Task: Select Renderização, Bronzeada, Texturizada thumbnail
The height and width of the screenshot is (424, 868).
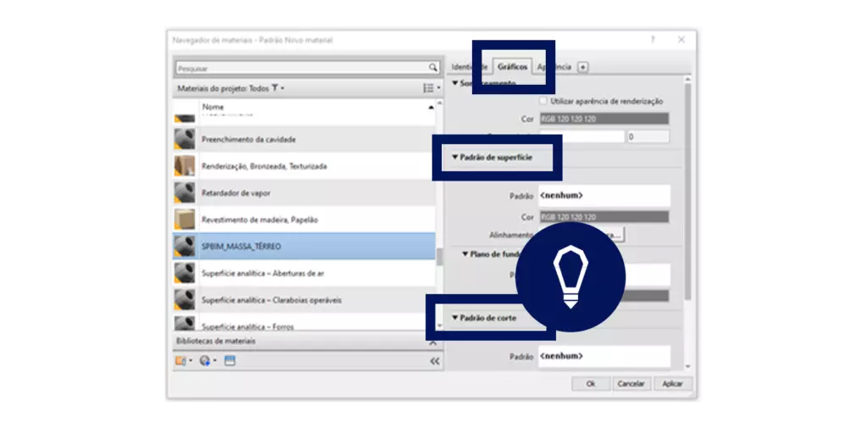Action: pyautogui.click(x=185, y=166)
